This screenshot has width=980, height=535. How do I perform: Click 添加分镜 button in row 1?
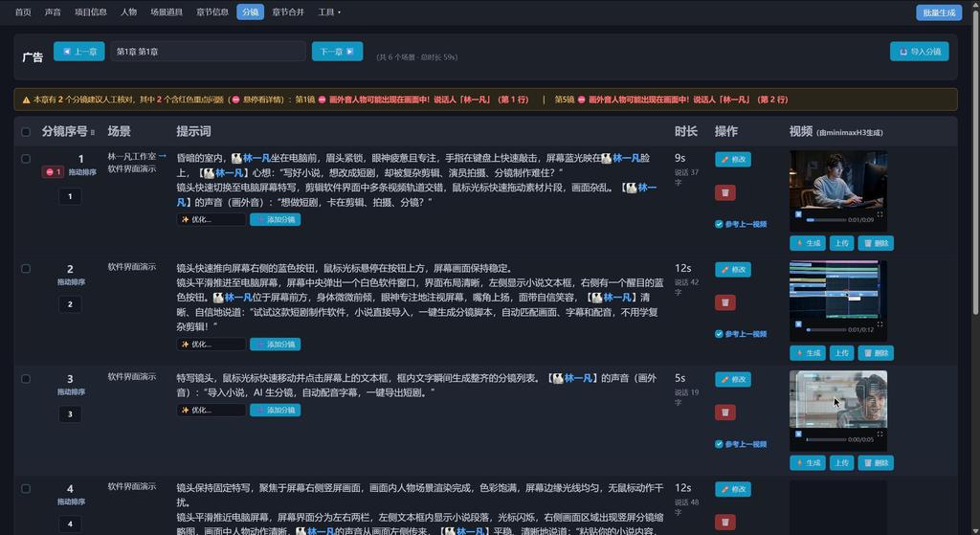pyautogui.click(x=275, y=219)
